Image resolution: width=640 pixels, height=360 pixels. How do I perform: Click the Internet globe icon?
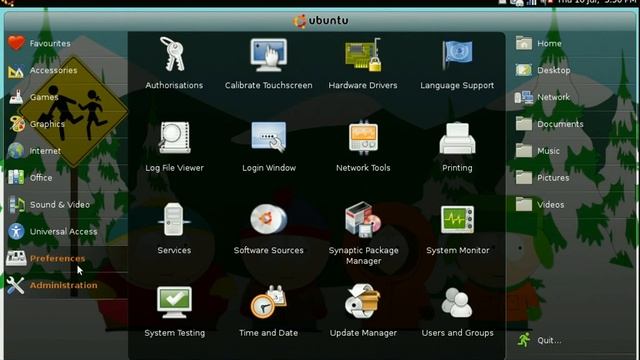[x=16, y=151]
